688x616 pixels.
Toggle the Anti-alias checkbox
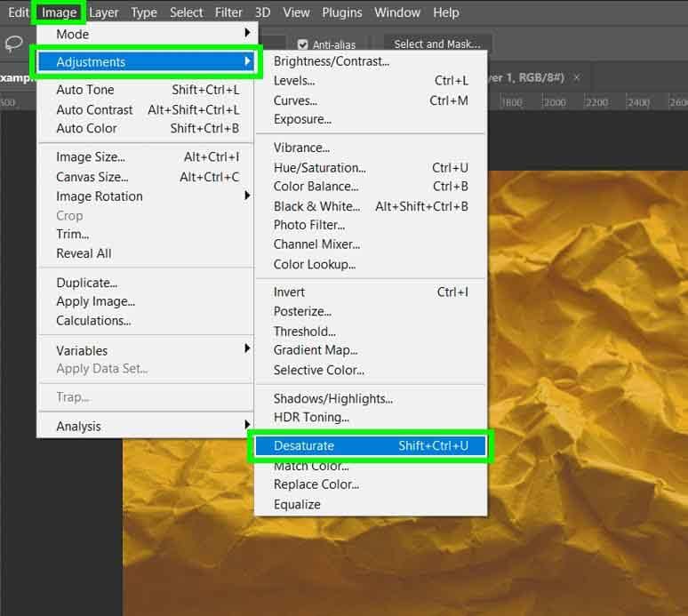303,44
